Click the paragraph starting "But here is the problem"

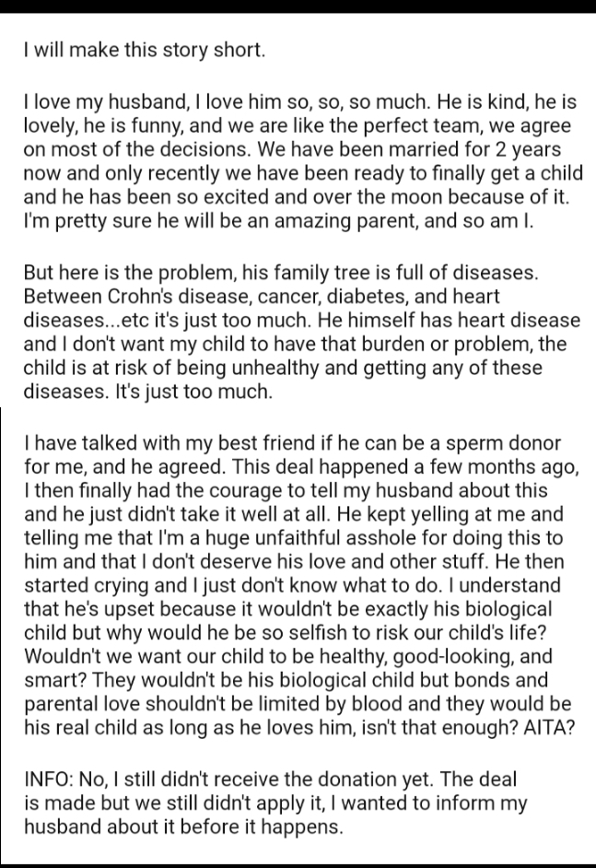tap(301, 332)
